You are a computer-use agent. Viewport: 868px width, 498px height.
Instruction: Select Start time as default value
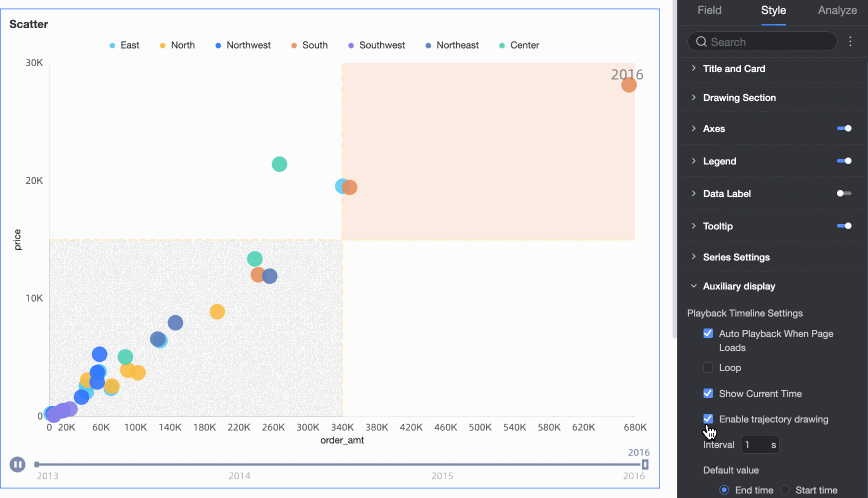[785, 490]
